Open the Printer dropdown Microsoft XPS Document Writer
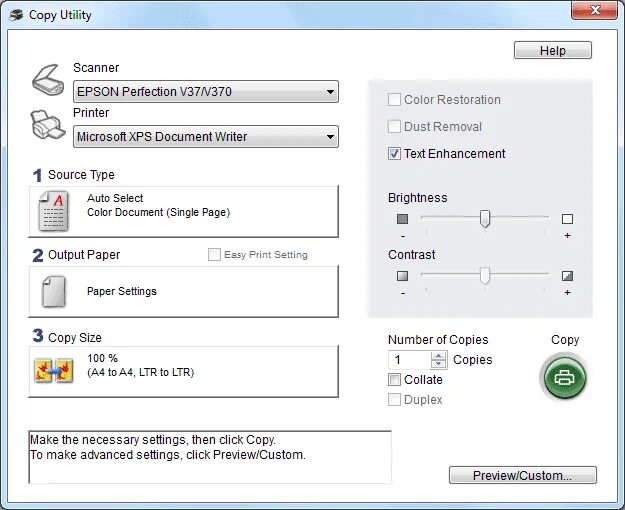 pyautogui.click(x=206, y=137)
